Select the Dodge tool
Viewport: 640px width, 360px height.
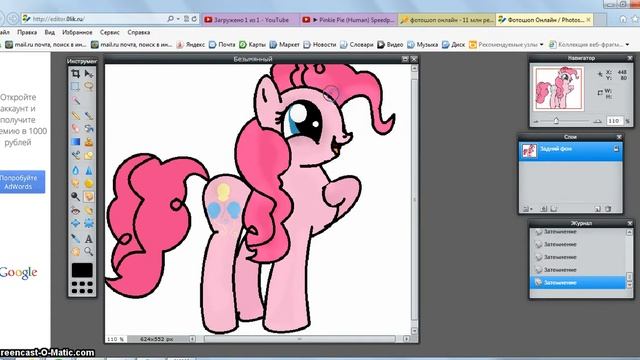coord(76,196)
